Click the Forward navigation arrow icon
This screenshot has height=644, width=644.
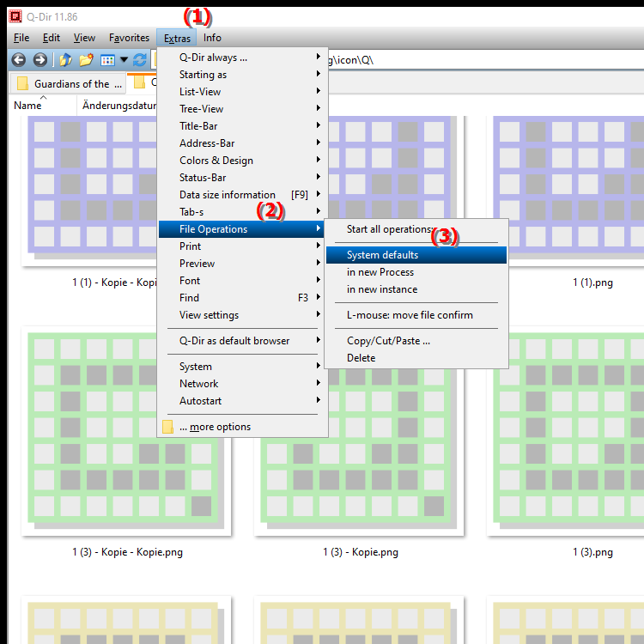coord(39,60)
